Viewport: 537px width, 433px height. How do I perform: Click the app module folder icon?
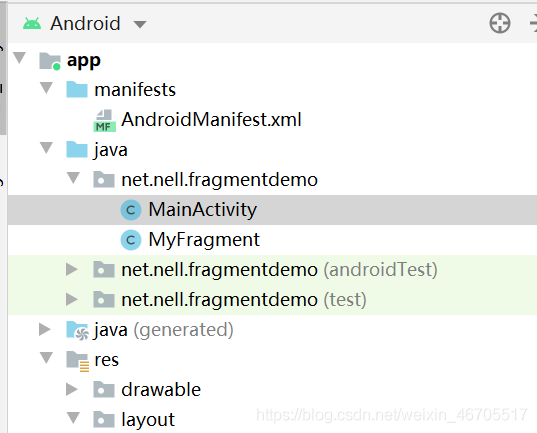(x=50, y=61)
